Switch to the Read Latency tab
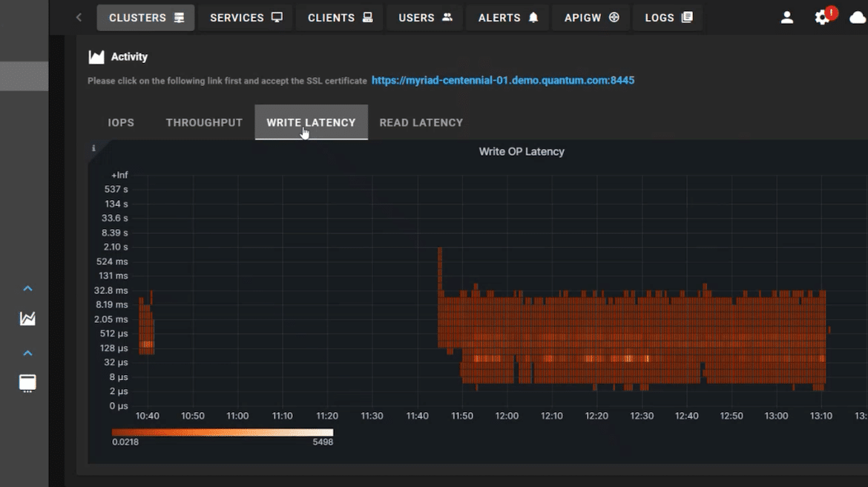Screen dimensions: 868x487 tap(421, 122)
